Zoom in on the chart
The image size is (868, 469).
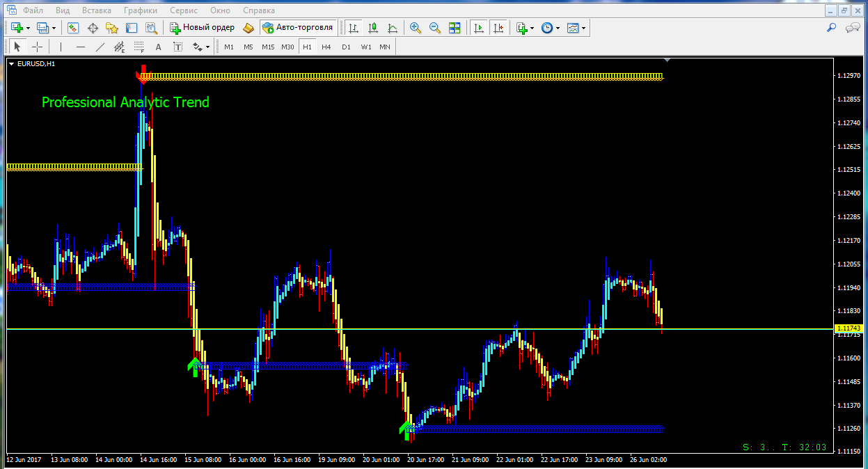(416, 28)
